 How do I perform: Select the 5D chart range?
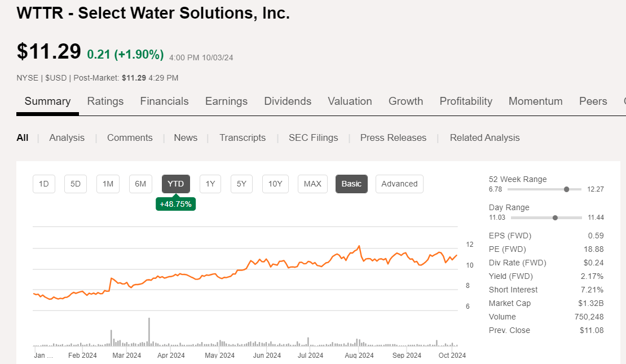[75, 184]
